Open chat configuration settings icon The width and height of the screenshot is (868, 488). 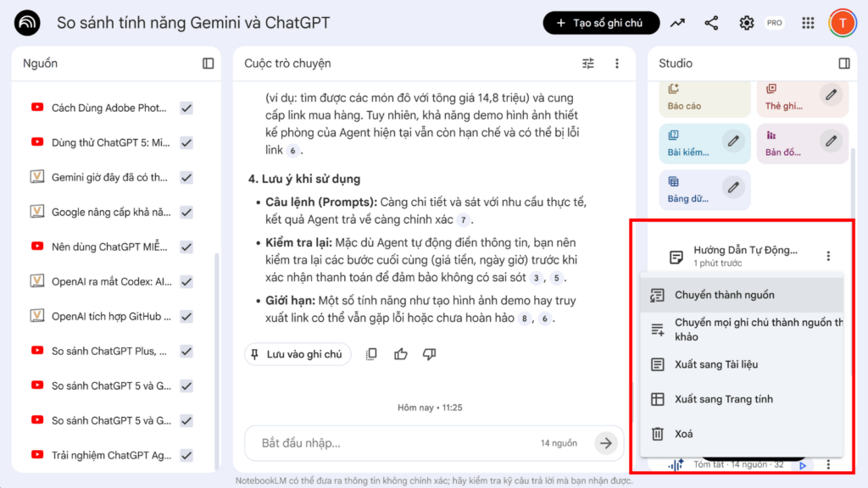click(588, 64)
